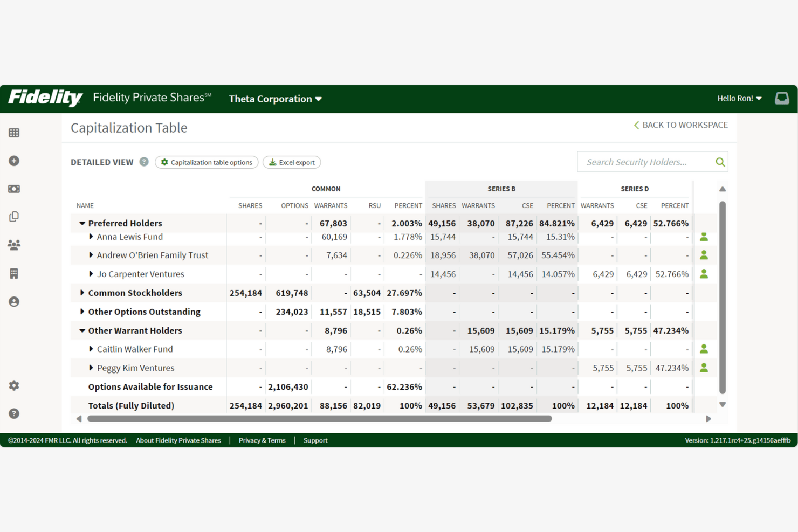The width and height of the screenshot is (798, 532).
Task: Click the add new circle-plus sidebar icon
Action: pos(13,161)
